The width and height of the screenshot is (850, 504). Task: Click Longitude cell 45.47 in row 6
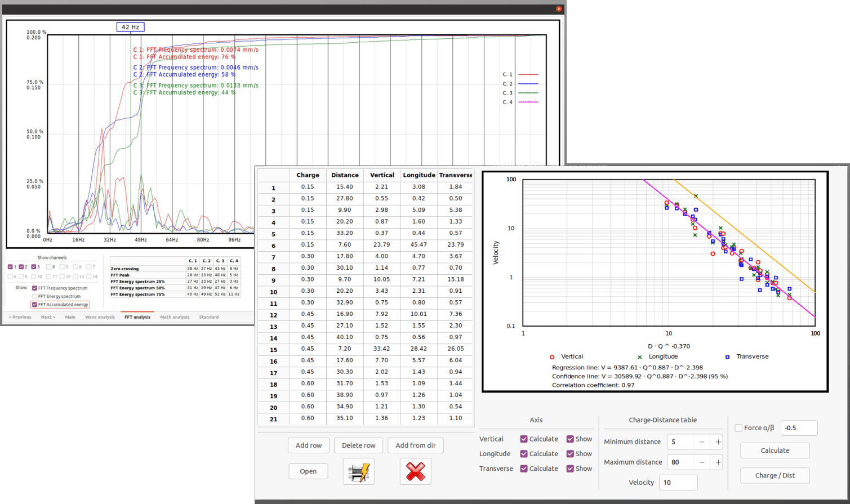pyautogui.click(x=419, y=245)
